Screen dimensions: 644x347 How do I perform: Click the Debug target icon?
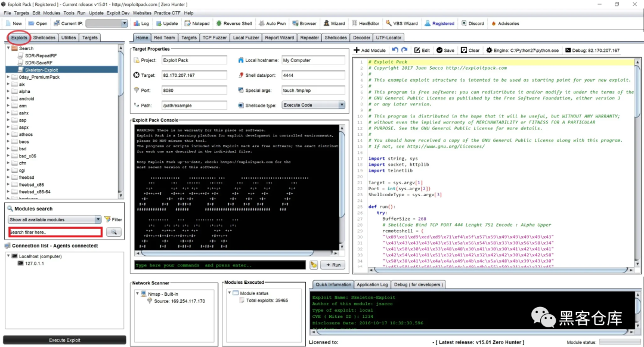point(568,50)
